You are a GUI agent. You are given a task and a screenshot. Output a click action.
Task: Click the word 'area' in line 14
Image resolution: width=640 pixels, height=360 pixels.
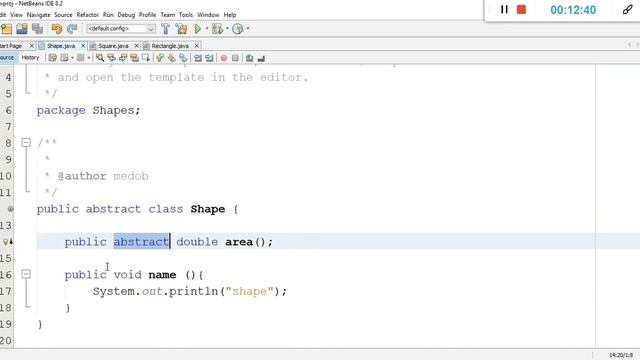point(239,242)
